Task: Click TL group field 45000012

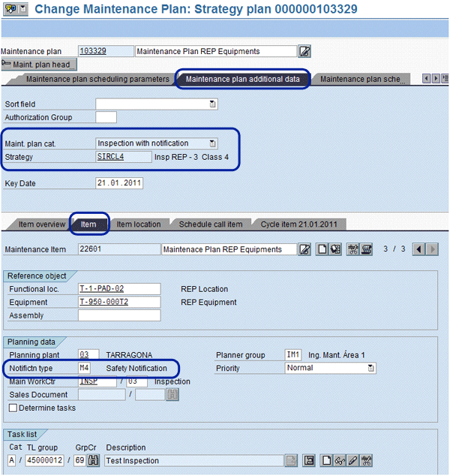Action: coord(45,460)
